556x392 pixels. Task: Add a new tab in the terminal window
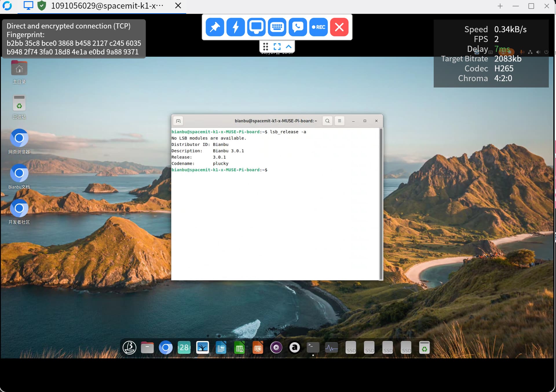pyautogui.click(x=178, y=121)
